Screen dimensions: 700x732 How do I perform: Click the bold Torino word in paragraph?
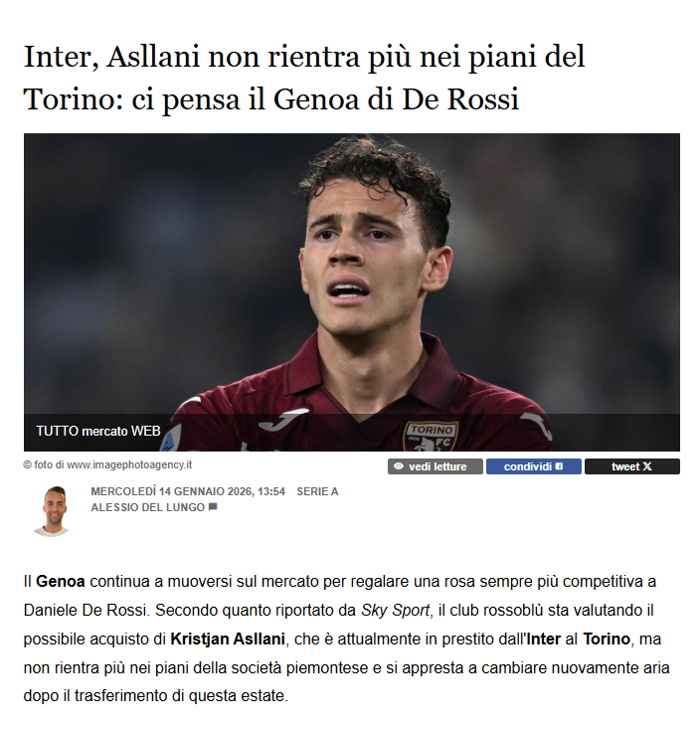(607, 639)
